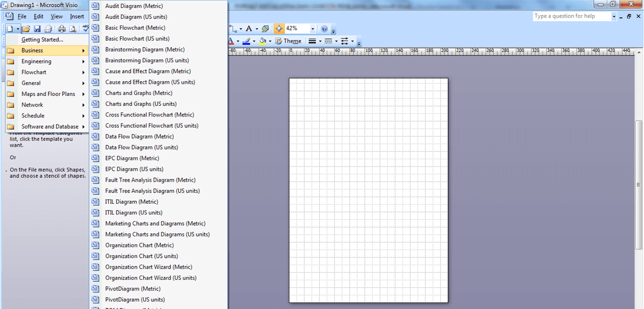This screenshot has width=644, height=309.
Task: Click the template icon beside Audit Diagram (Metric)
Action: (95, 6)
